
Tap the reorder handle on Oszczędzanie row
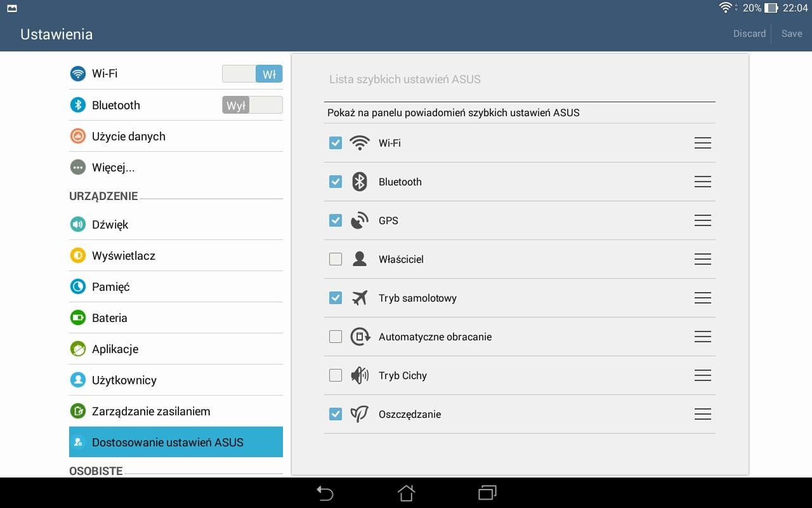pos(702,414)
